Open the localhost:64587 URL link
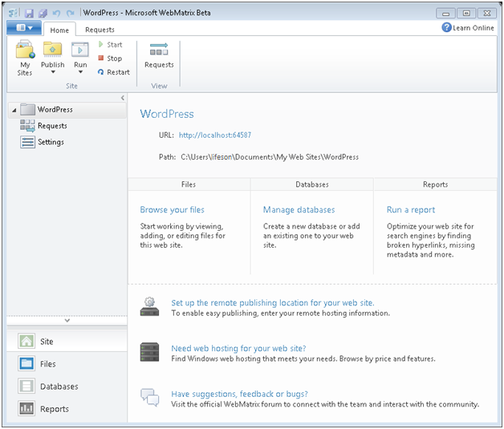 point(215,136)
